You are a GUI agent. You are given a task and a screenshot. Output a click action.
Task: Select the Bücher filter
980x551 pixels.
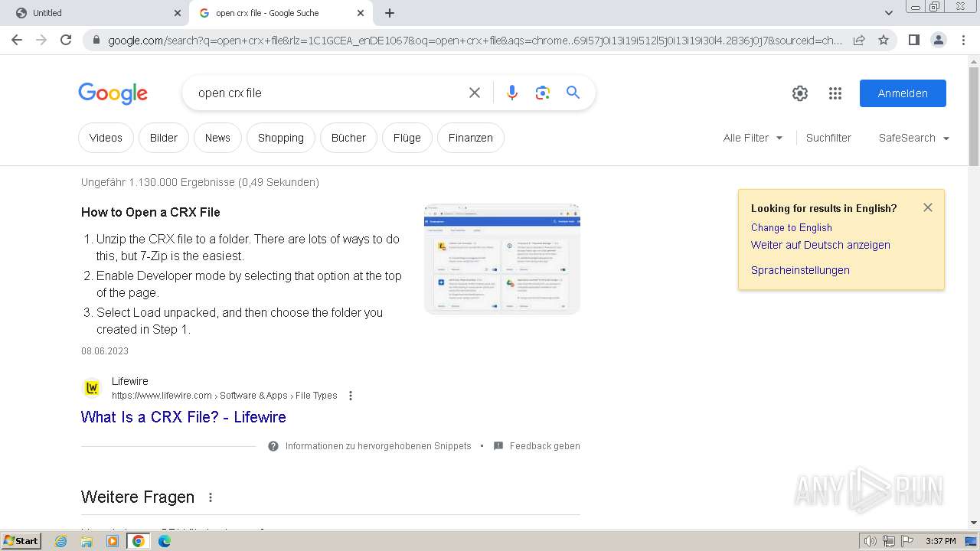[x=348, y=138]
